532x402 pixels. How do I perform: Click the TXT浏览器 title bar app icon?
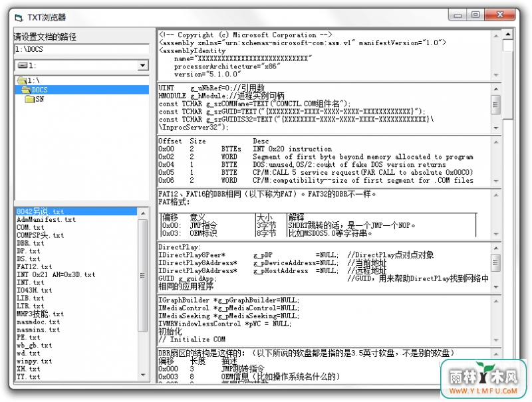tap(19, 17)
